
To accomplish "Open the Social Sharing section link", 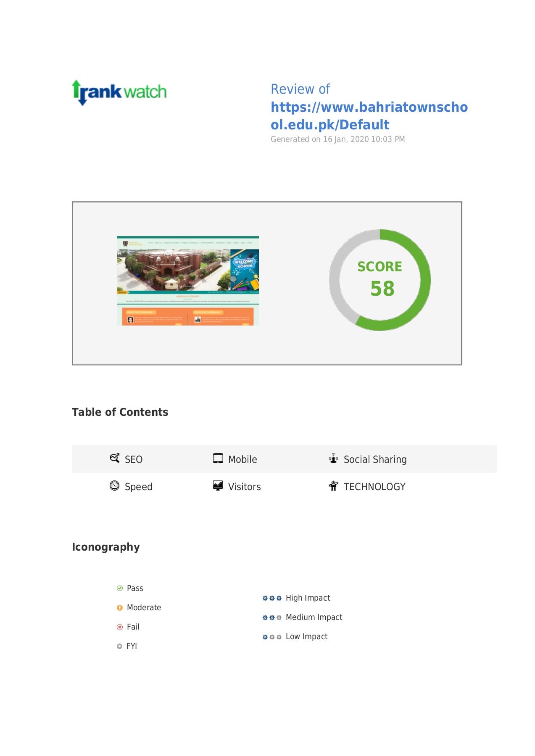I will pyautogui.click(x=375, y=459).
